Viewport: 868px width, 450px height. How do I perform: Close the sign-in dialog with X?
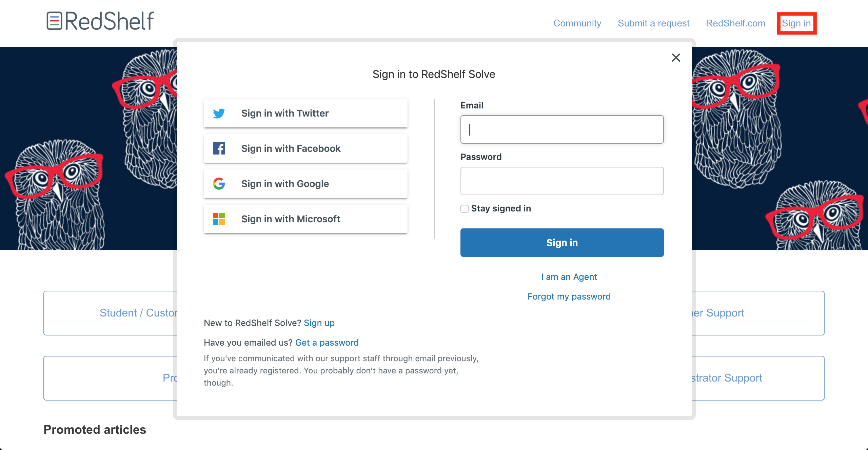pyautogui.click(x=676, y=58)
